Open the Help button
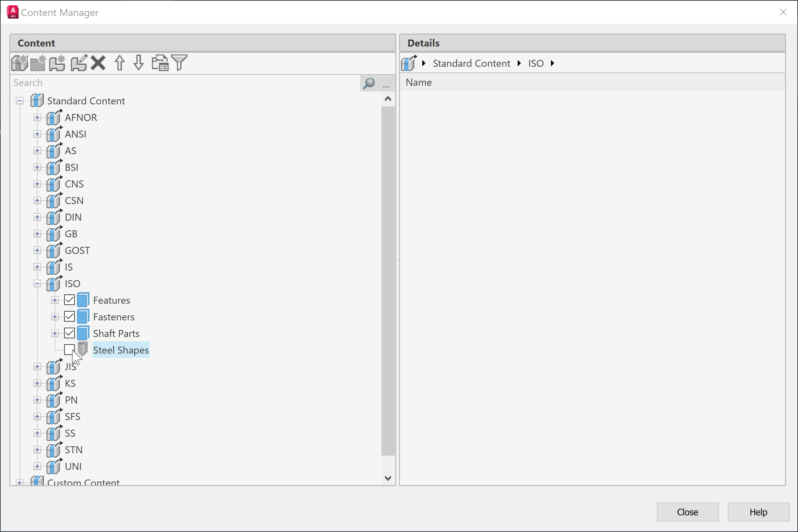 tap(758, 512)
